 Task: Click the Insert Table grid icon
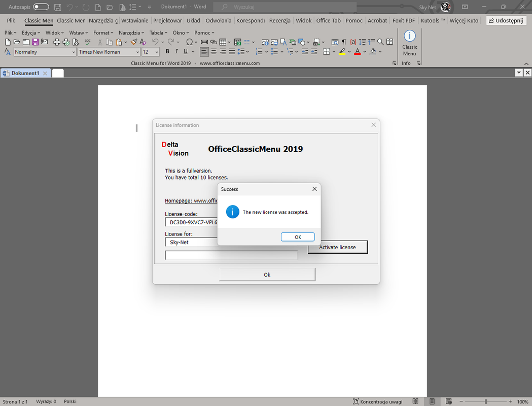pyautogui.click(x=223, y=42)
